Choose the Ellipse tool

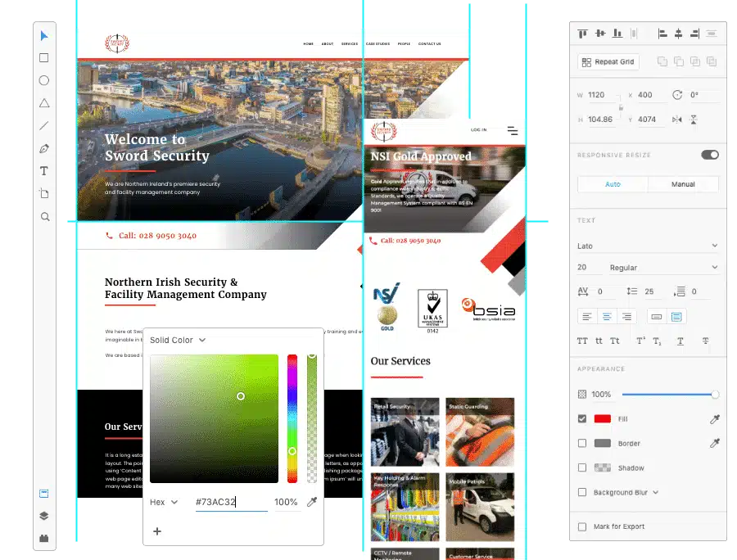44,80
